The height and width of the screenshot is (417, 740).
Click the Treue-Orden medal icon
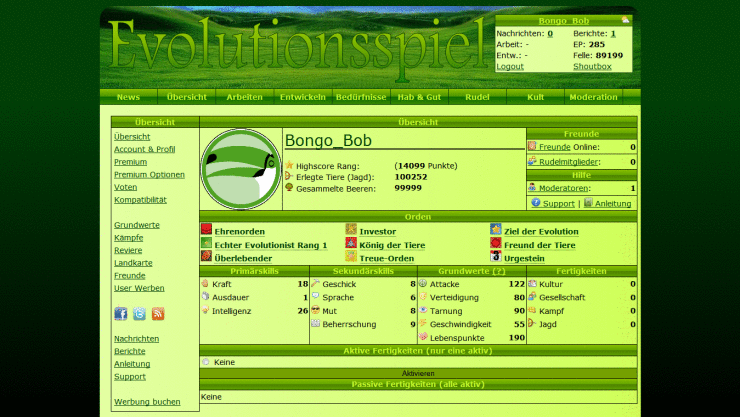(x=351, y=257)
